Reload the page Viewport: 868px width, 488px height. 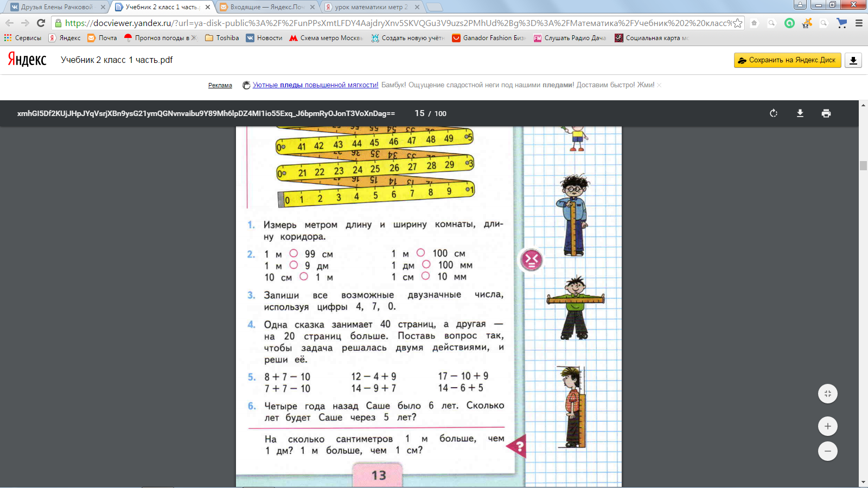click(x=41, y=23)
